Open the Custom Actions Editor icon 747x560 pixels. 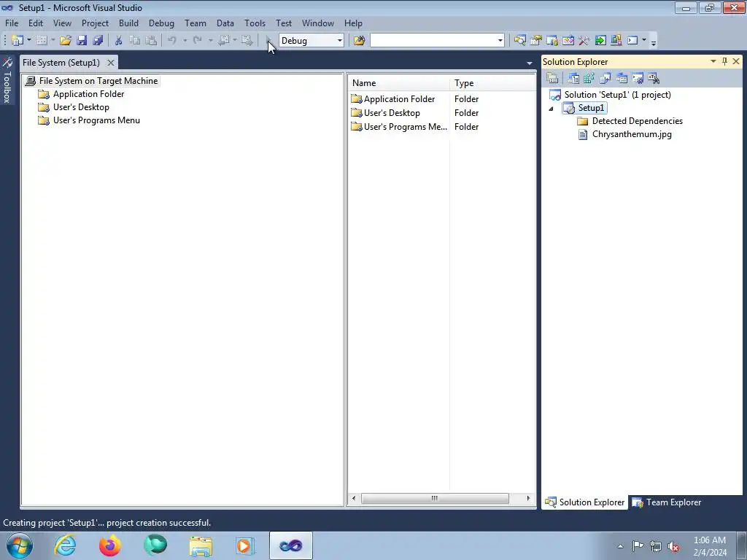click(638, 78)
